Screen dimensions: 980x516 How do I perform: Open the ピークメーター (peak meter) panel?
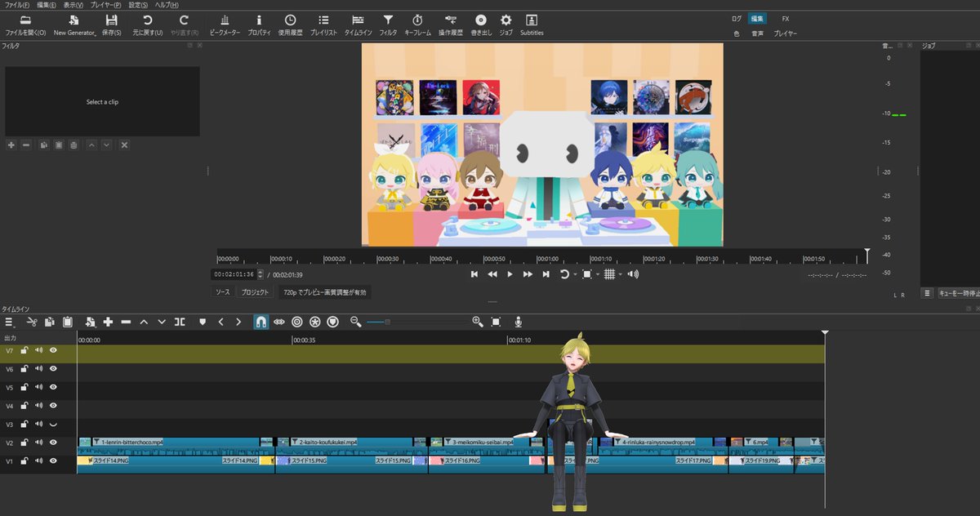[225, 24]
